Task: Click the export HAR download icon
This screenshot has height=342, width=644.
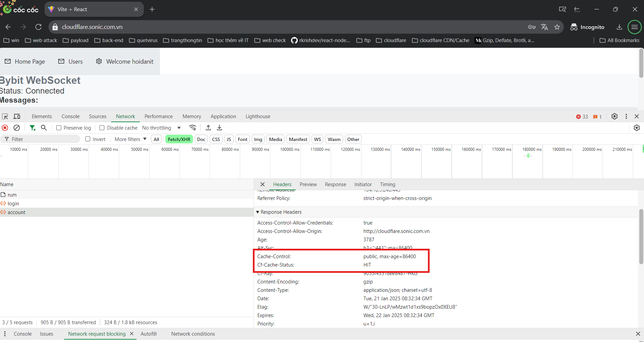Action: (x=220, y=128)
